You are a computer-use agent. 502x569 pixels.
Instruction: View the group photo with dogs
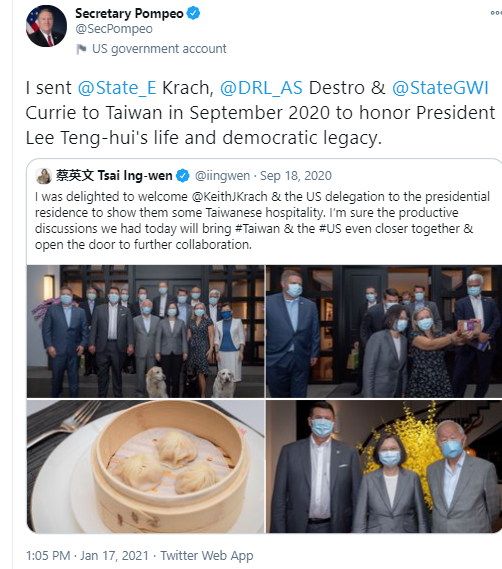pyautogui.click(x=146, y=331)
